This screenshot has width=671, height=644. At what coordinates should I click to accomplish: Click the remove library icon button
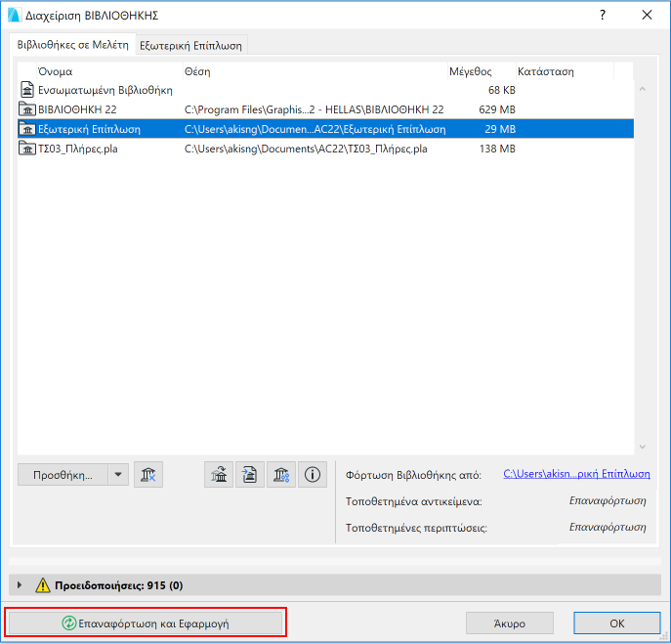pyautogui.click(x=148, y=474)
